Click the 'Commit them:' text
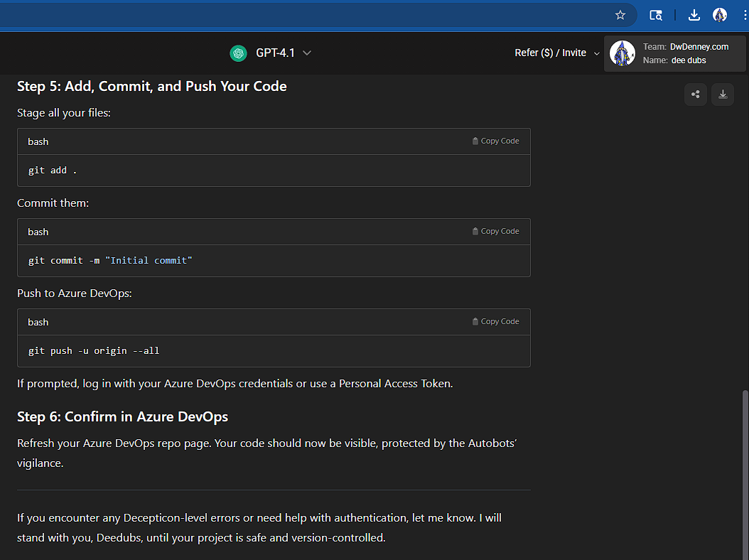749x560 pixels. [x=53, y=203]
